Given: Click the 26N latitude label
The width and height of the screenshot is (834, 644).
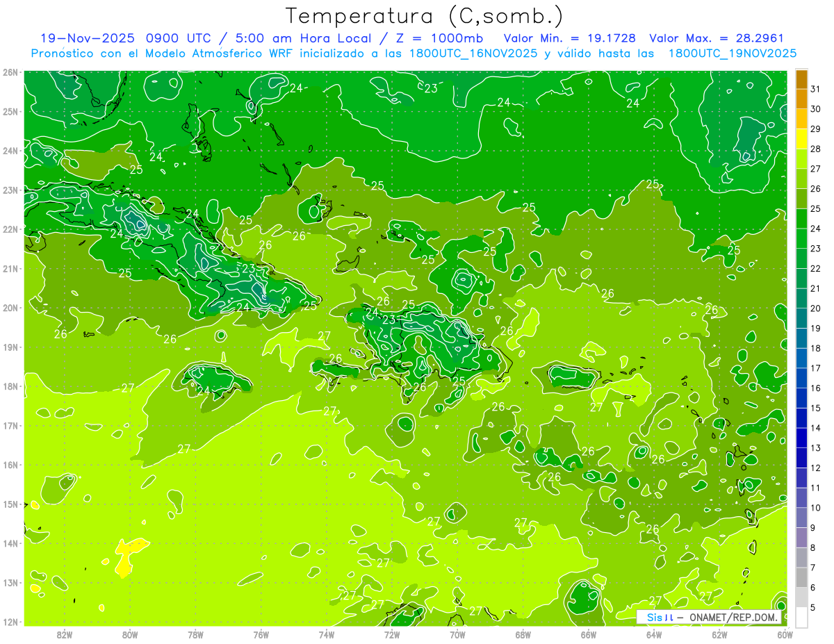Looking at the screenshot, I should 10,72.
